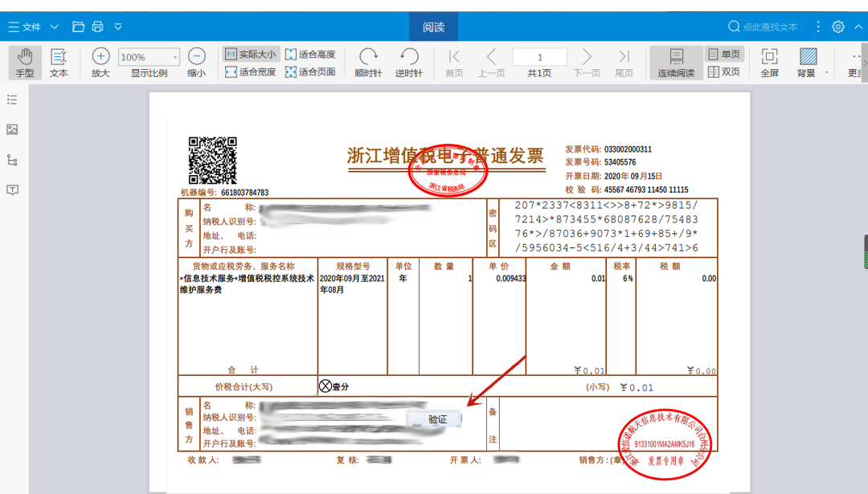Click machine number 661803784783

point(244,193)
